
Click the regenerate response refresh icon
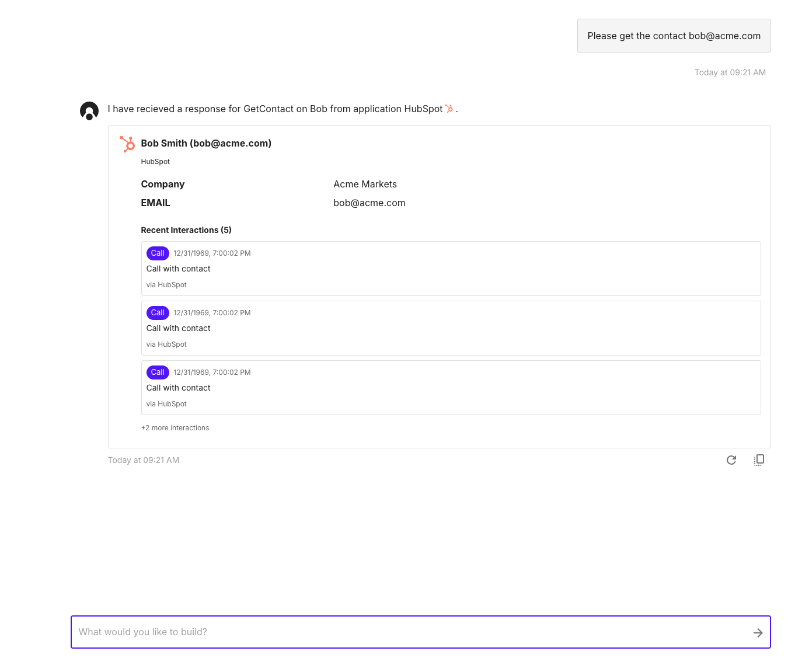click(731, 460)
